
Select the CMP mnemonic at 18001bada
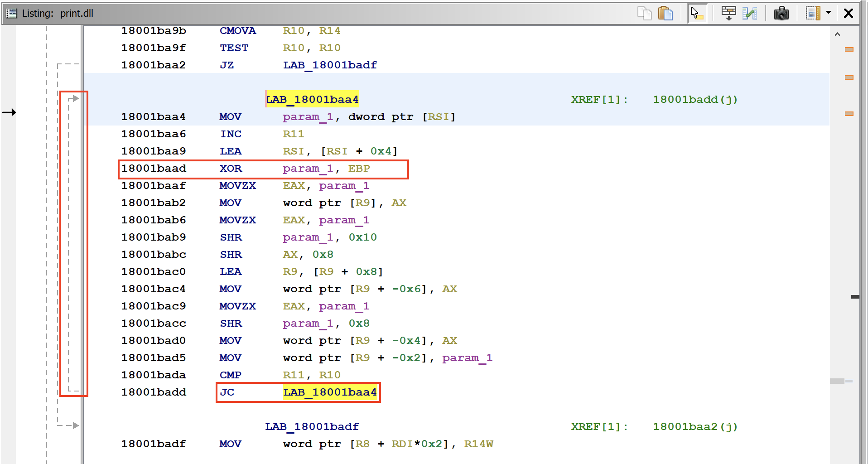coord(231,375)
